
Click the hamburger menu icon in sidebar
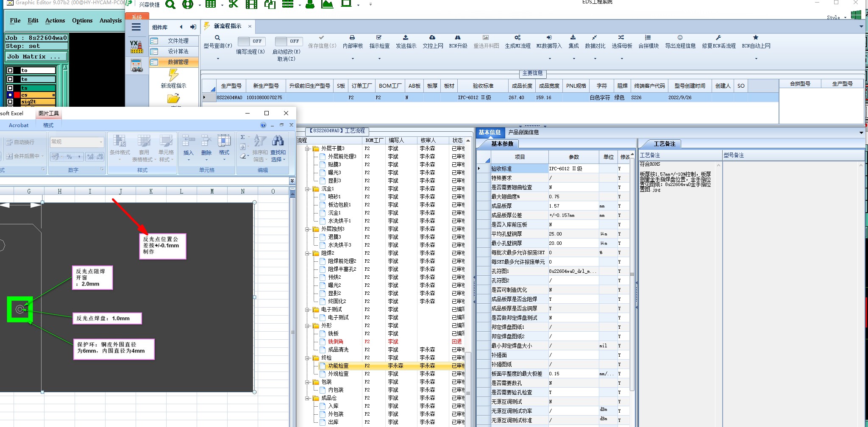pyautogui.click(x=136, y=27)
